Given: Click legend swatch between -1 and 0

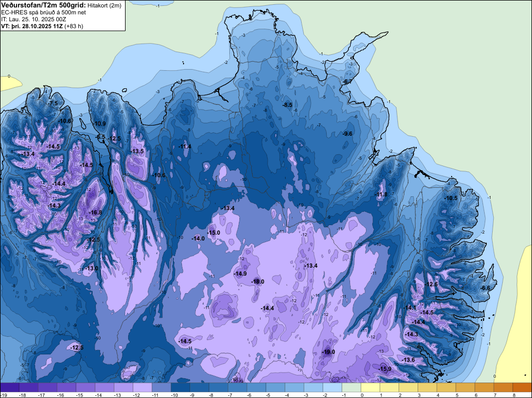Looking at the screenshot, I should 352,387.
